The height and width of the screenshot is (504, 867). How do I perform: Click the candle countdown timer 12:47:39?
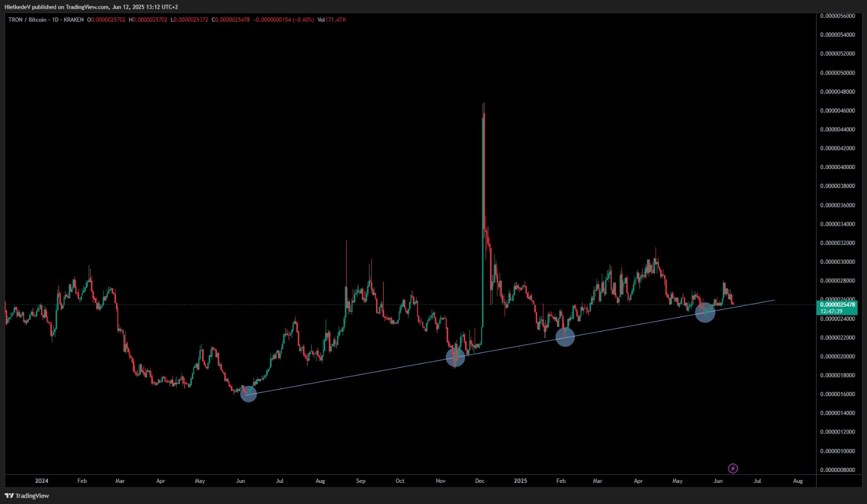point(831,311)
